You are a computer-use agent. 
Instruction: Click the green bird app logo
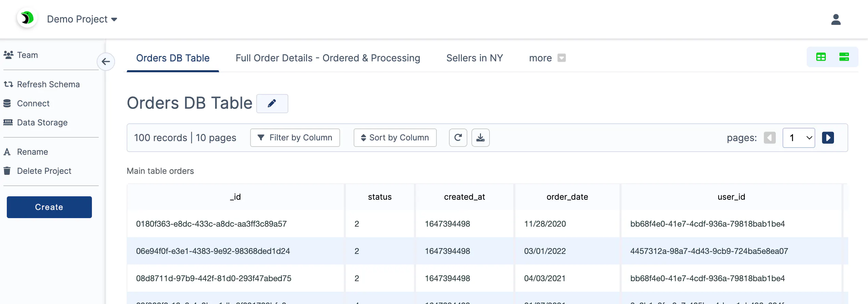pyautogui.click(x=27, y=18)
